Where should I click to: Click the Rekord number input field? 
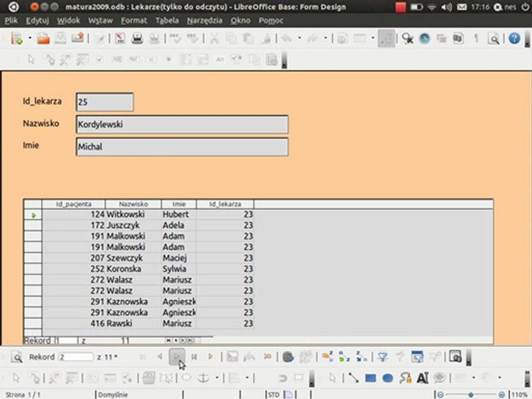pyautogui.click(x=76, y=357)
